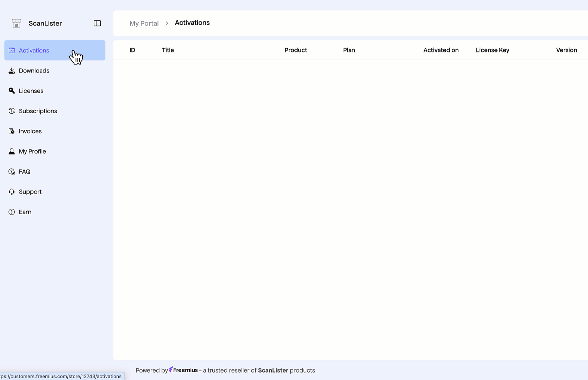Image resolution: width=588 pixels, height=380 pixels.
Task: Open the Earn page
Action: pyautogui.click(x=55, y=212)
